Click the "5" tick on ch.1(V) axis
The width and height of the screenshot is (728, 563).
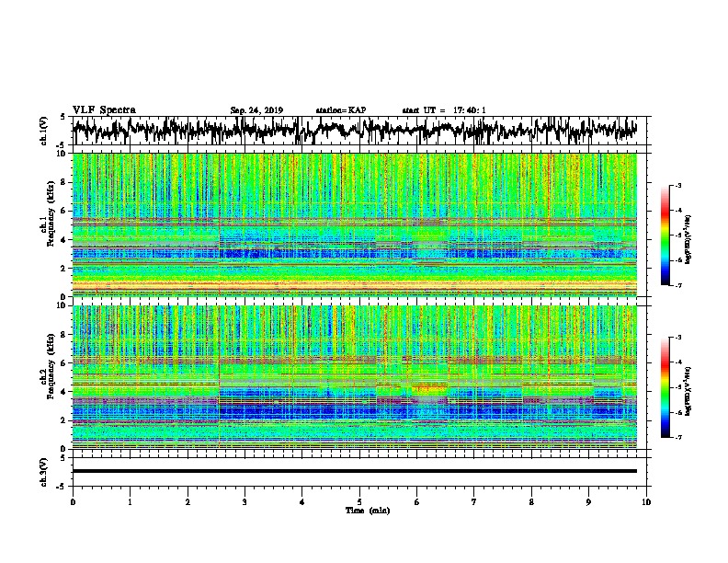point(63,117)
